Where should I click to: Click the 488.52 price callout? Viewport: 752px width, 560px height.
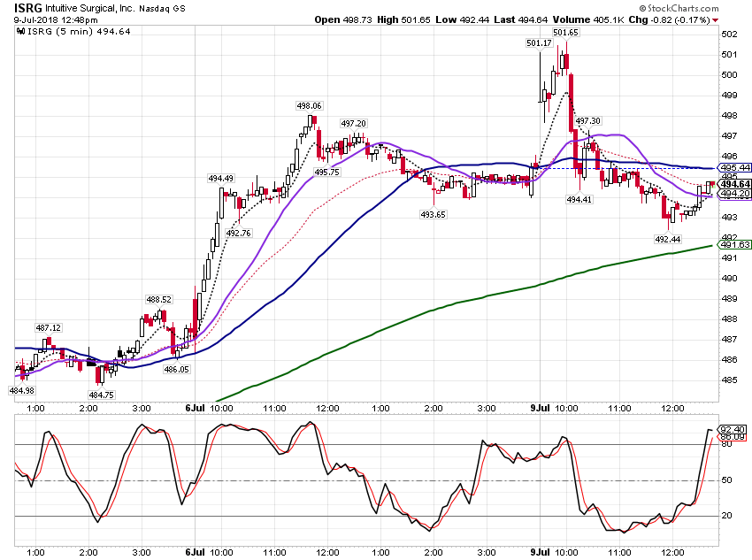(158, 300)
